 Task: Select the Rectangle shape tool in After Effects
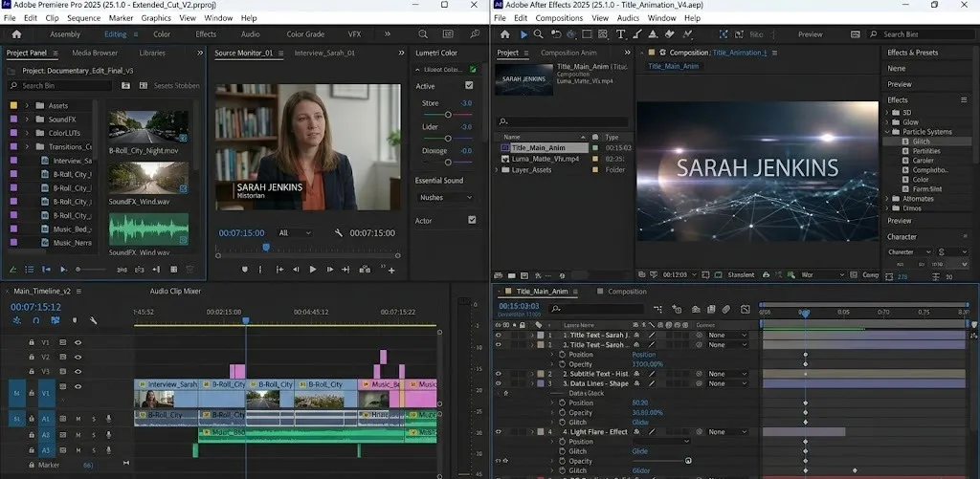click(587, 34)
